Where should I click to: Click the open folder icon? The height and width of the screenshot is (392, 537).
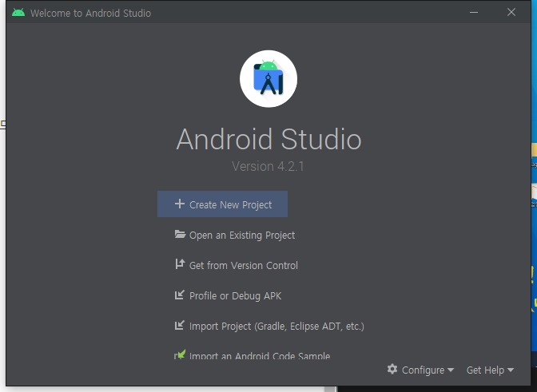(180, 234)
